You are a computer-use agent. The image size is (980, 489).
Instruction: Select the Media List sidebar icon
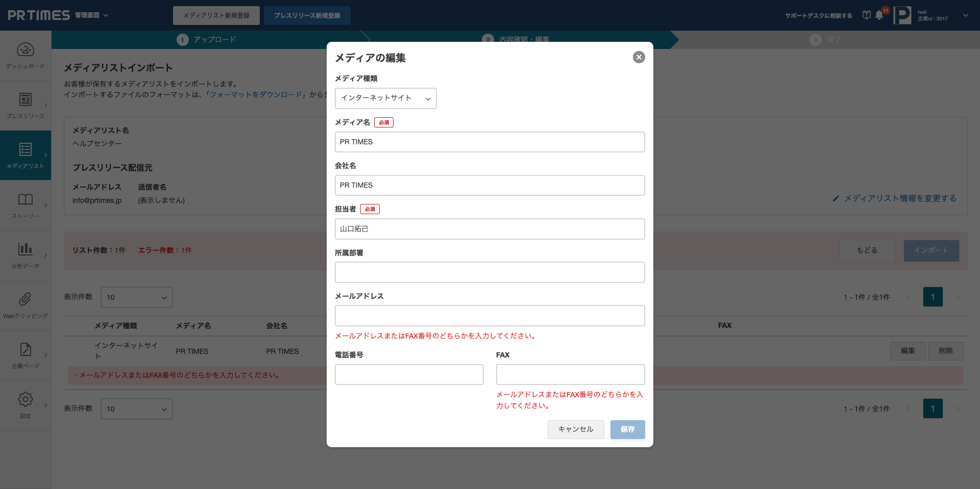(x=26, y=149)
